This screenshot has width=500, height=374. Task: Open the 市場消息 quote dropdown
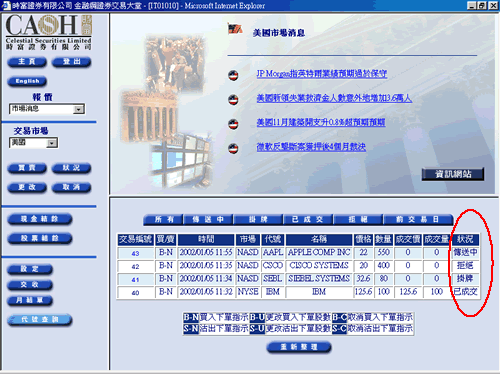[x=79, y=109]
